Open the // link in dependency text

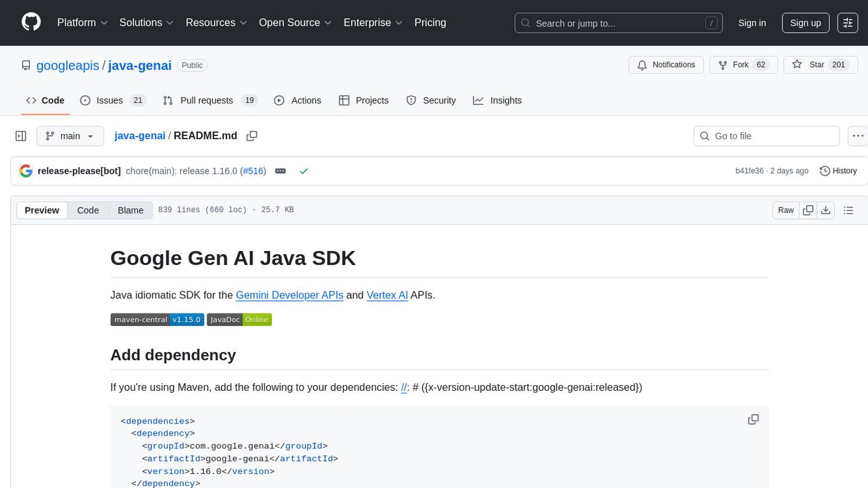[404, 387]
